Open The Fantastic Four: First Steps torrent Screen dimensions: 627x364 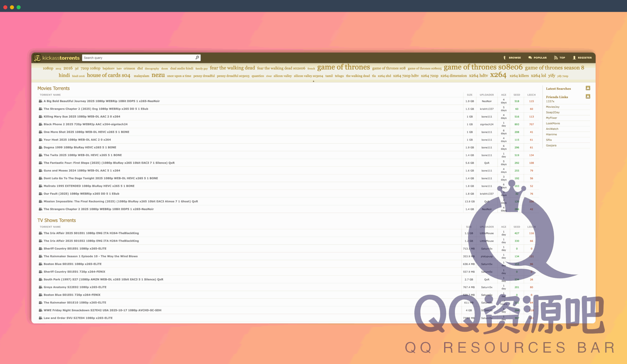pos(109,163)
